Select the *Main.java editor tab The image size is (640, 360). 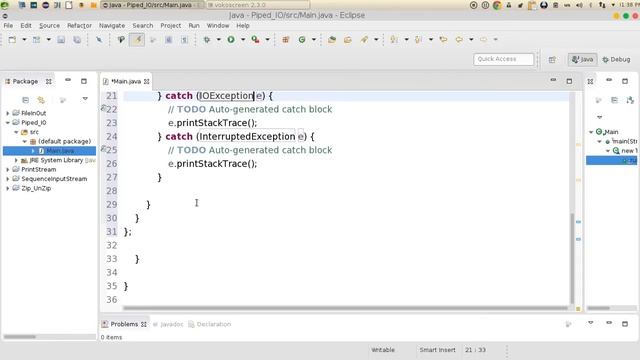click(126, 82)
